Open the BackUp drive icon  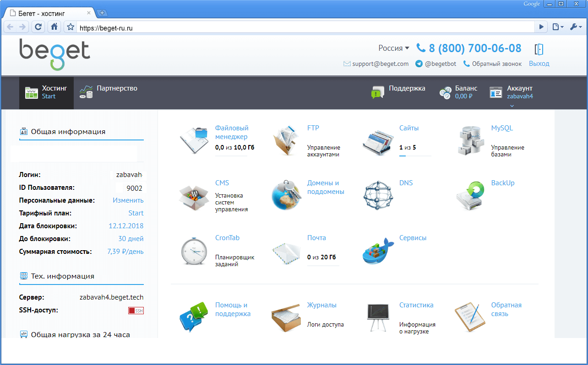tap(471, 195)
